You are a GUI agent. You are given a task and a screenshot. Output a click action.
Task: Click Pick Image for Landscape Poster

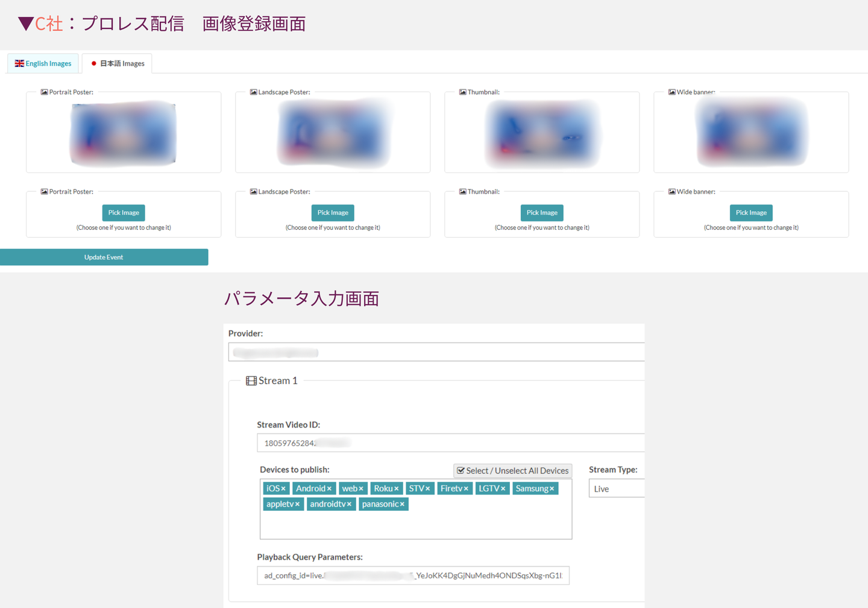(x=333, y=213)
